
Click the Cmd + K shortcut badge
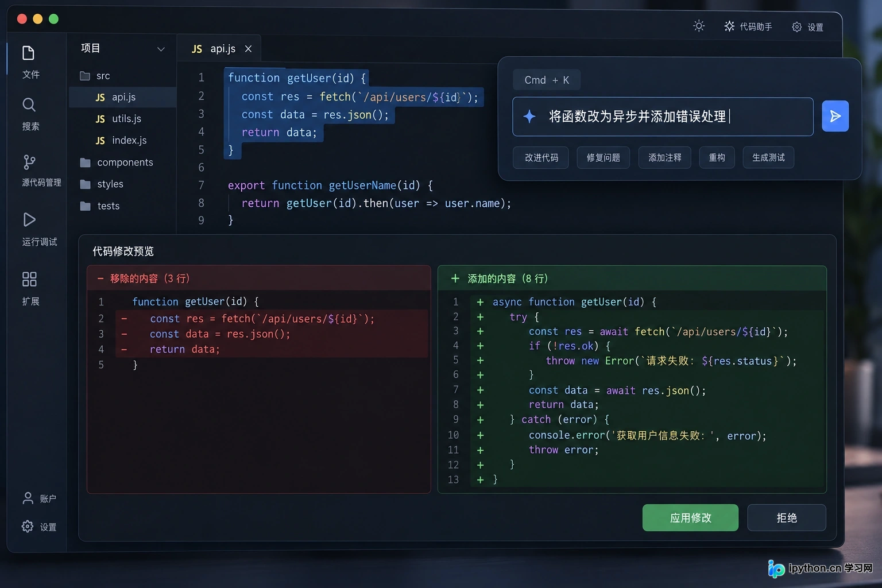547,80
